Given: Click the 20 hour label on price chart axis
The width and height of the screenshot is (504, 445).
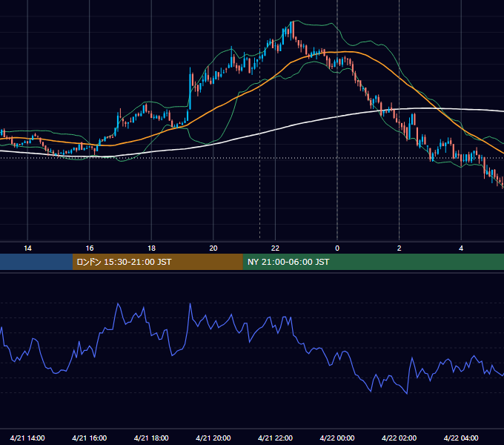Looking at the screenshot, I should (213, 248).
